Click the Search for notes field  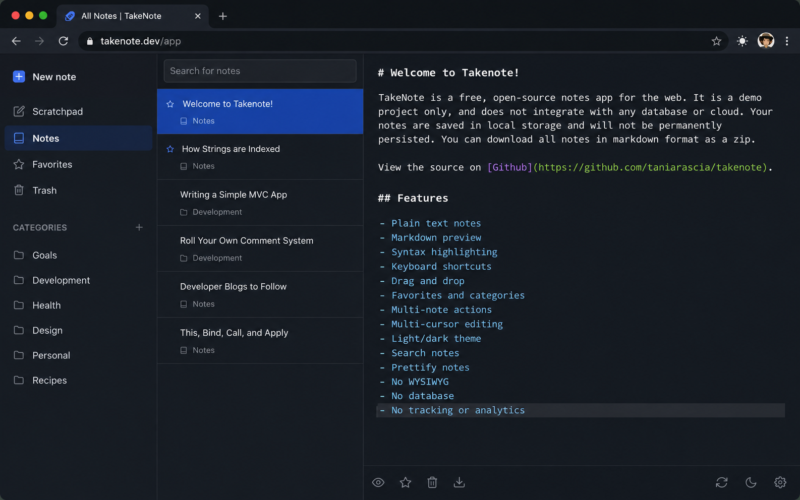point(260,71)
